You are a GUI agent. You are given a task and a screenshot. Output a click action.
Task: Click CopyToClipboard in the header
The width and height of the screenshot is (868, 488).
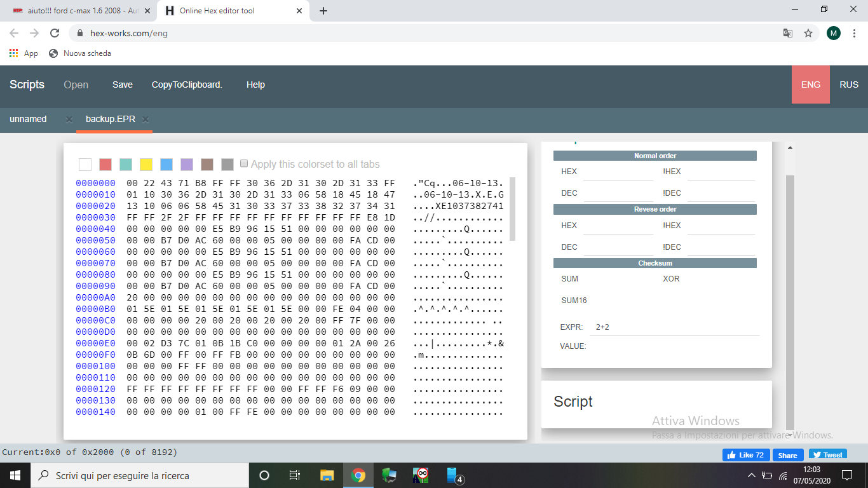tap(187, 85)
